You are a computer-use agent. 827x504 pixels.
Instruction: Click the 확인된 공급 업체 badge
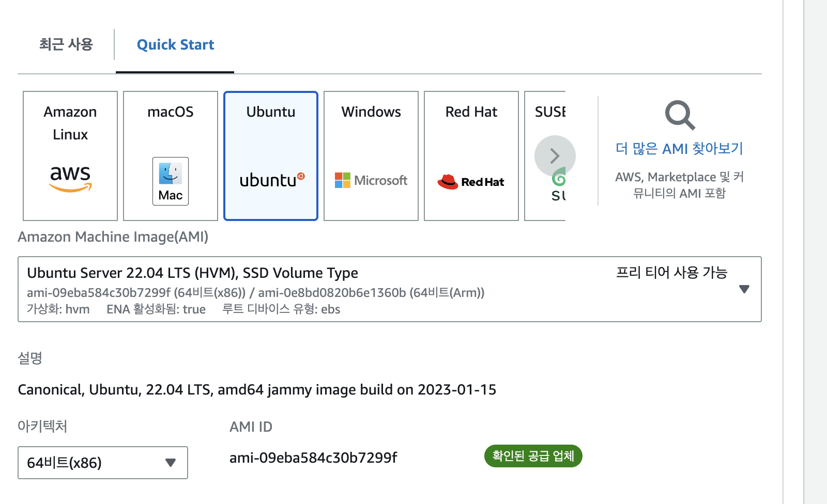pyautogui.click(x=533, y=456)
